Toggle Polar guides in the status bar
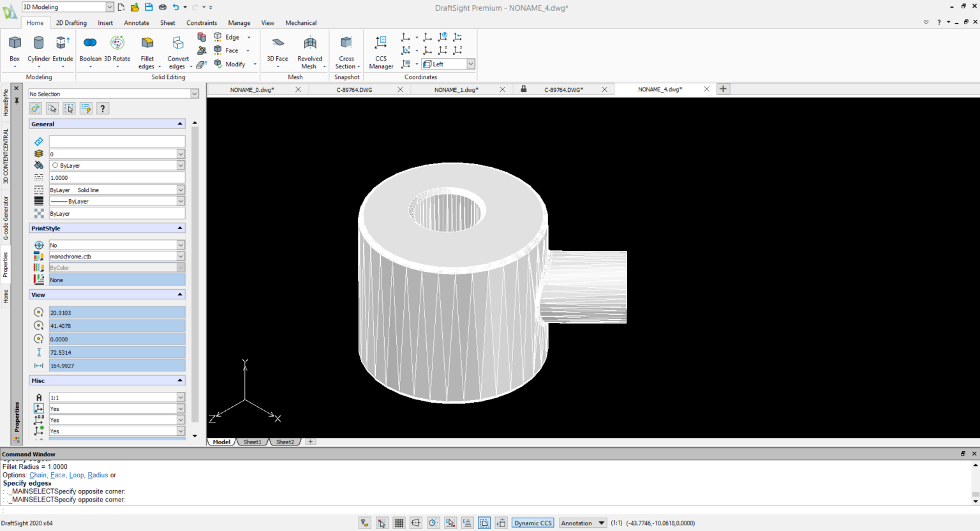Screen dimensions: 980x531 [433, 523]
